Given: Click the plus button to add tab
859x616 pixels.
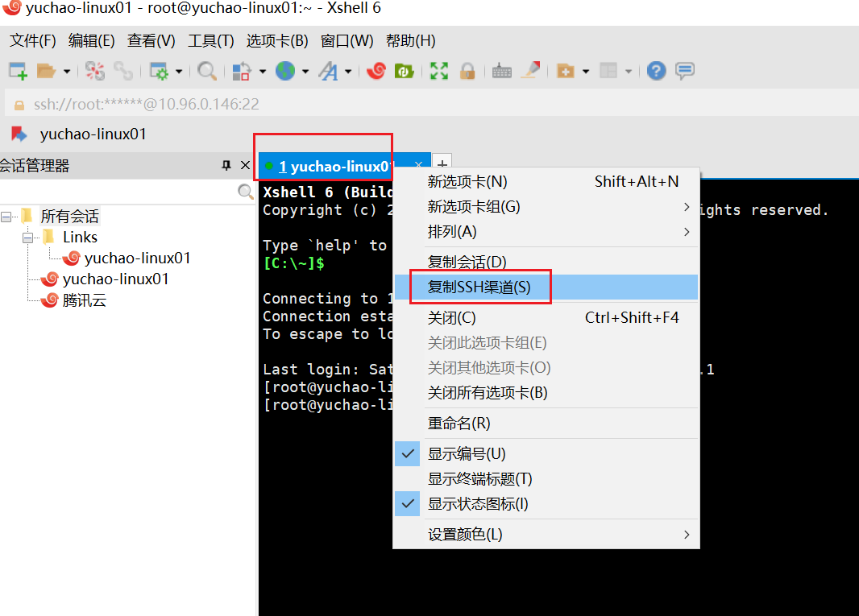Looking at the screenshot, I should pos(442,163).
